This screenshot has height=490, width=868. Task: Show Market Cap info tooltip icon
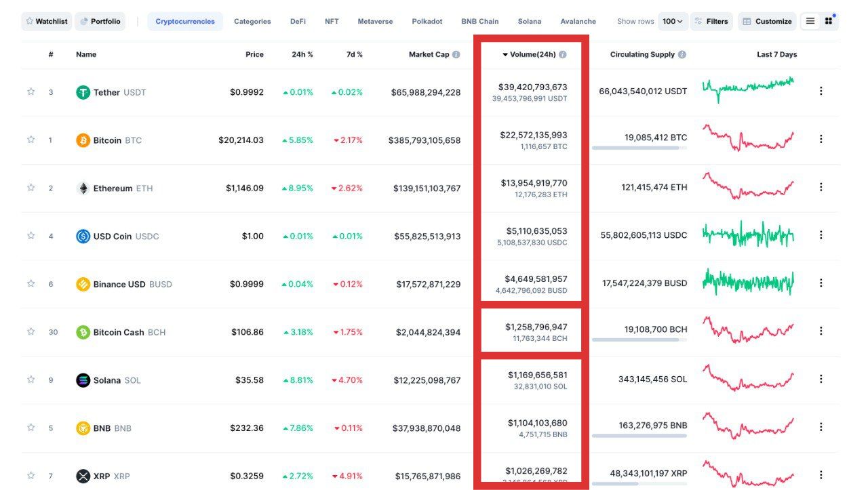coord(456,54)
